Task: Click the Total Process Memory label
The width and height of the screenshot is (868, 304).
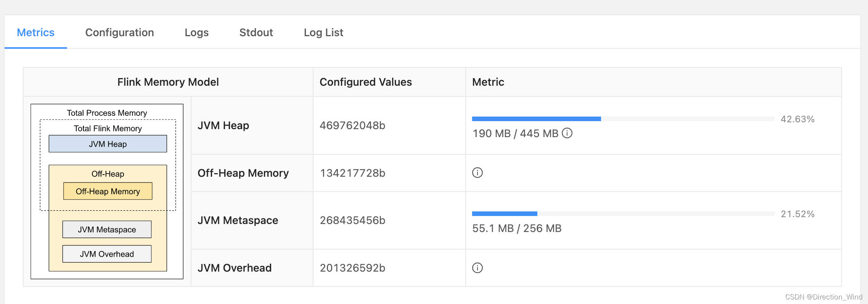Action: (107, 113)
